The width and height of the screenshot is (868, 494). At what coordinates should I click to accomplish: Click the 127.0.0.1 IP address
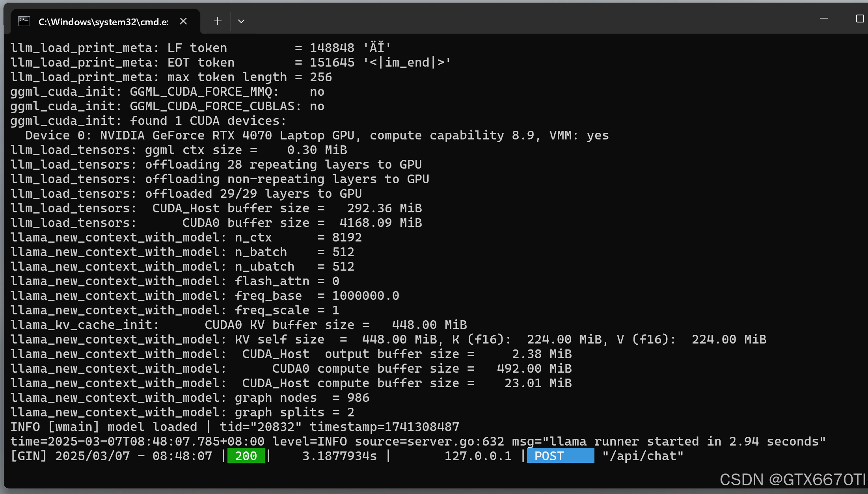477,456
